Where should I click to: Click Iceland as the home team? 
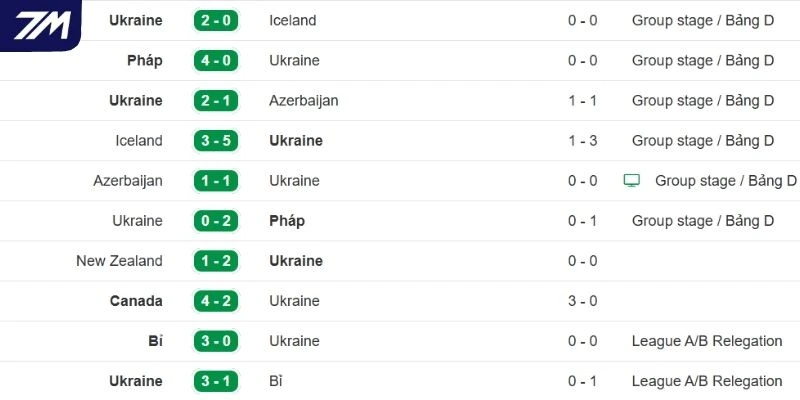137,141
